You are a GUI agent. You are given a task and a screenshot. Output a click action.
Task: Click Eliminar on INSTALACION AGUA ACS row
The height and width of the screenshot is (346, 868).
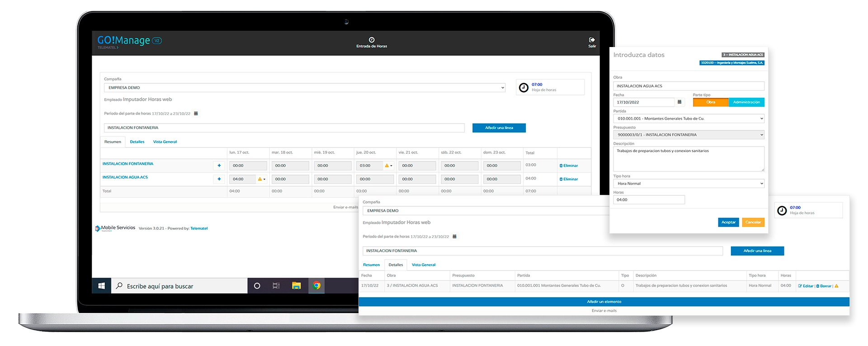pyautogui.click(x=569, y=179)
